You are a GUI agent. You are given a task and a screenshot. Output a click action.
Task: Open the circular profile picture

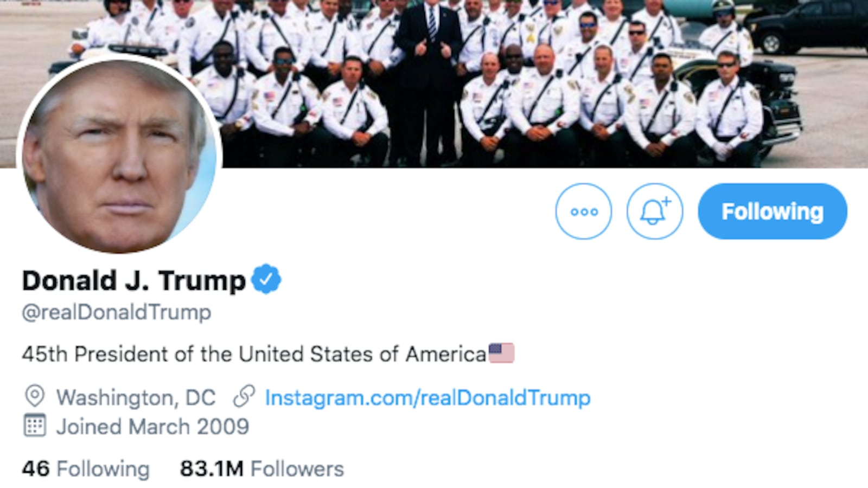pos(119,155)
